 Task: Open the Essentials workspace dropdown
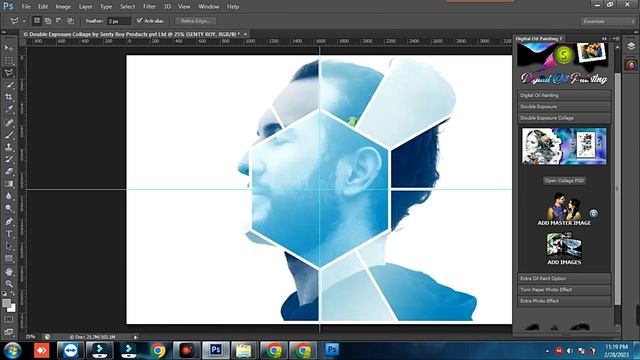608,21
